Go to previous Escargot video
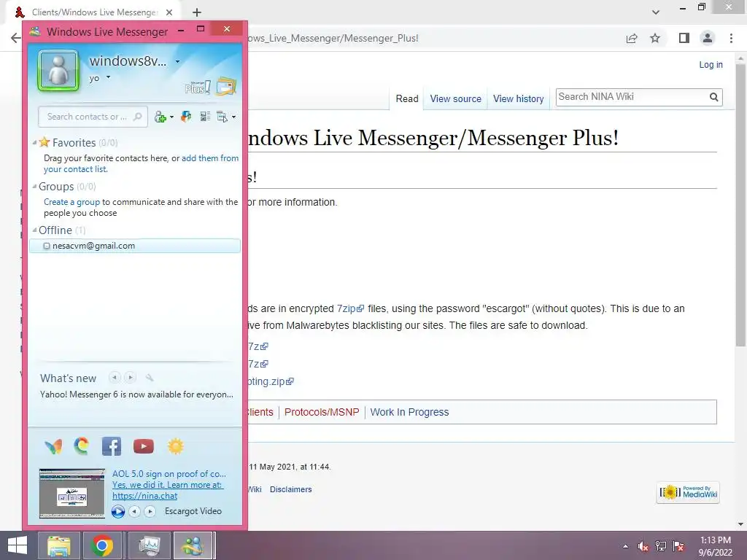 tap(135, 511)
